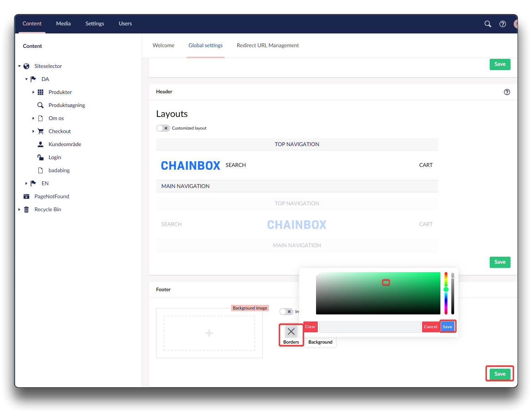Click the Kundeområde user icon

[x=41, y=144]
